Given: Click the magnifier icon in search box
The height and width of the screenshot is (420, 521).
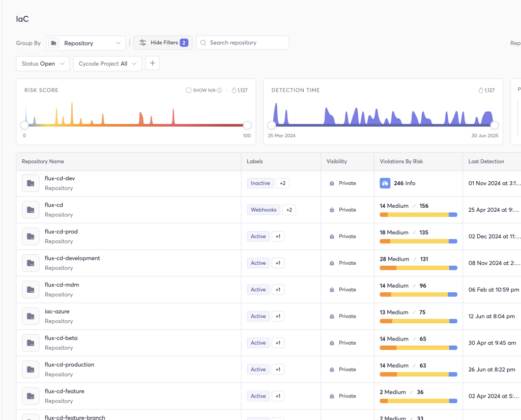Looking at the screenshot, I should pyautogui.click(x=203, y=43).
